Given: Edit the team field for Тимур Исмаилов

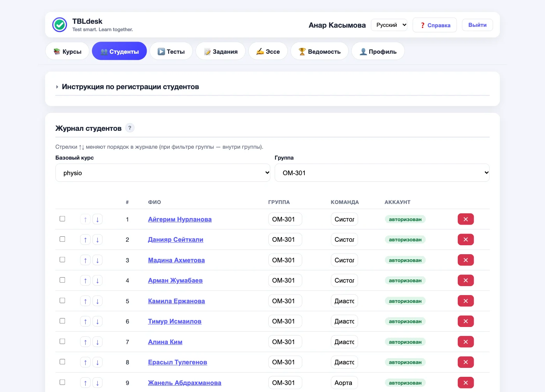Looking at the screenshot, I should [344, 322].
